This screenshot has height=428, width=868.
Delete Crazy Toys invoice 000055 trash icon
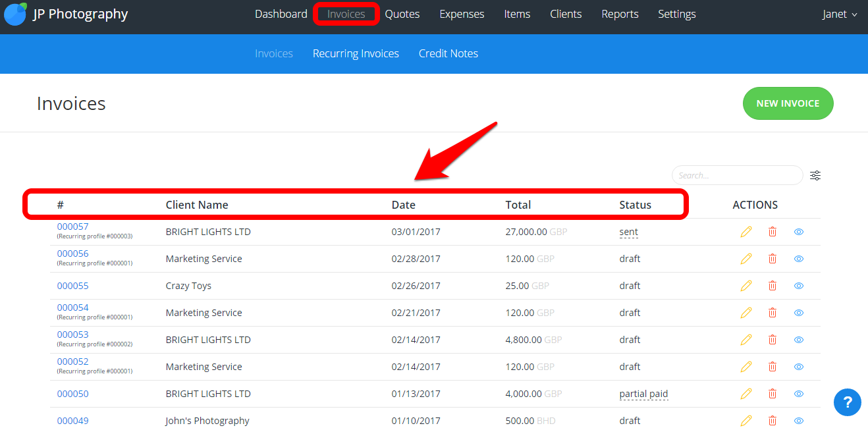(x=773, y=286)
